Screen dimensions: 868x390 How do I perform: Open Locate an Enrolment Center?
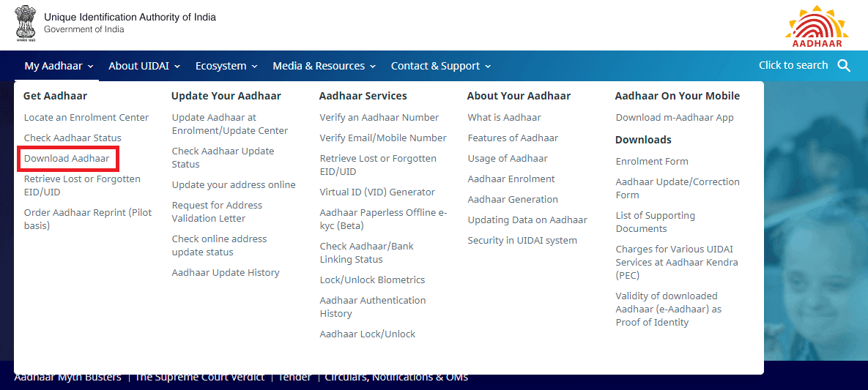point(86,117)
